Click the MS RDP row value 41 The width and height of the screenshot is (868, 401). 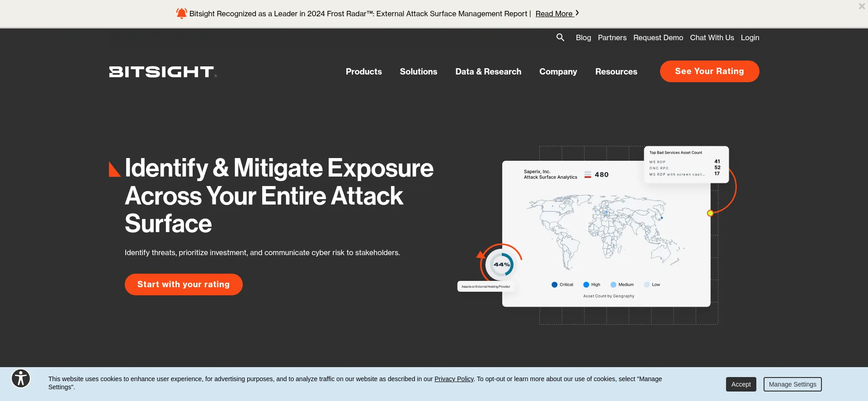click(717, 161)
